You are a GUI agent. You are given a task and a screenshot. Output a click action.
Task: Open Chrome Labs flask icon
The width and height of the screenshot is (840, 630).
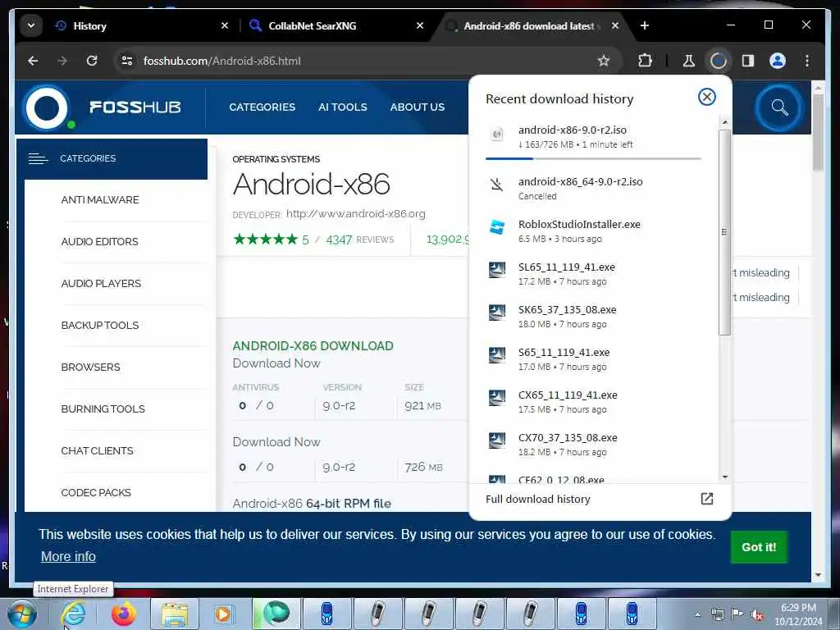pyautogui.click(x=689, y=61)
